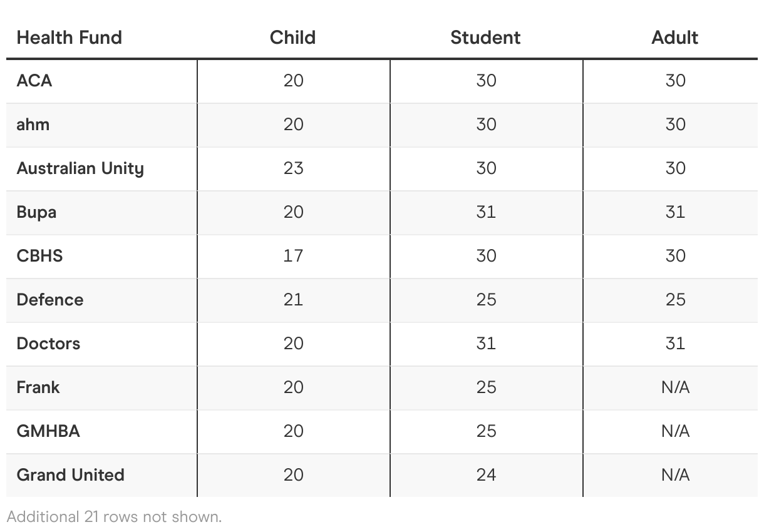Select the ahm fund name

[33, 125]
